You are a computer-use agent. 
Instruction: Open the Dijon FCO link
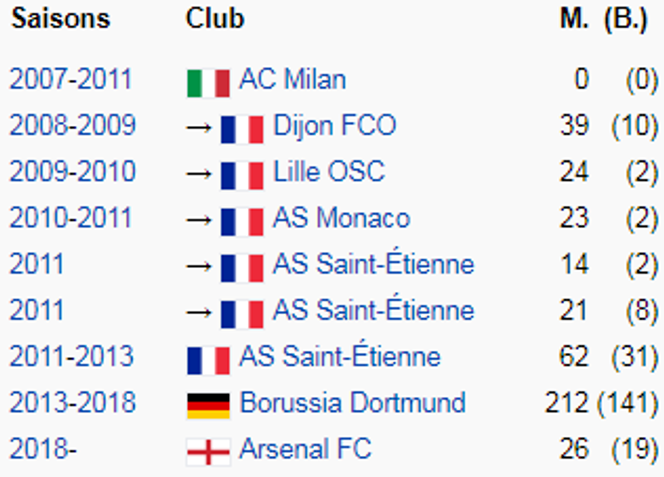335,125
